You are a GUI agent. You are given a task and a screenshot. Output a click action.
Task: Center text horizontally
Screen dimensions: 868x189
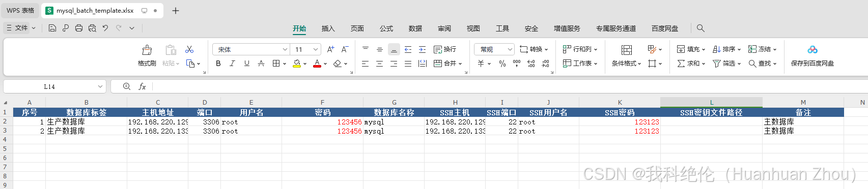pos(380,64)
